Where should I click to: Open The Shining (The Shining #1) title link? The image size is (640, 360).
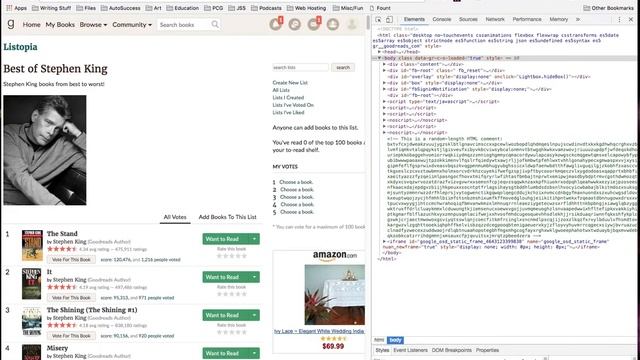[x=92, y=310]
